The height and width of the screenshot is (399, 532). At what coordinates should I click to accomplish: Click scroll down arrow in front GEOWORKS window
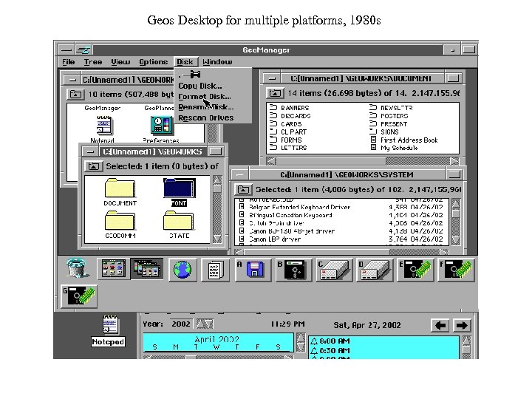tap(217, 239)
